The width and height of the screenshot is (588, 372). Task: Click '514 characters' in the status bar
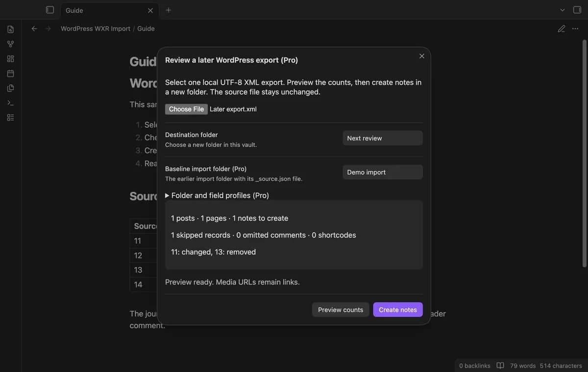coord(561,366)
